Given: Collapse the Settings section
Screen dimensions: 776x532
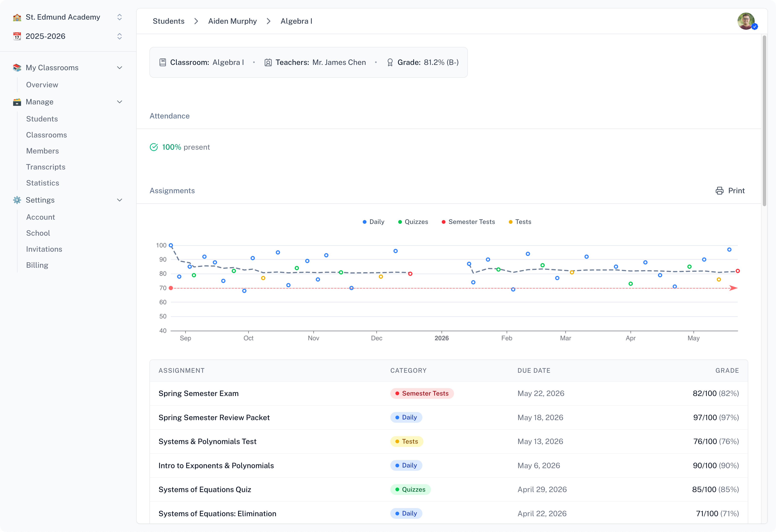Looking at the screenshot, I should pos(120,200).
